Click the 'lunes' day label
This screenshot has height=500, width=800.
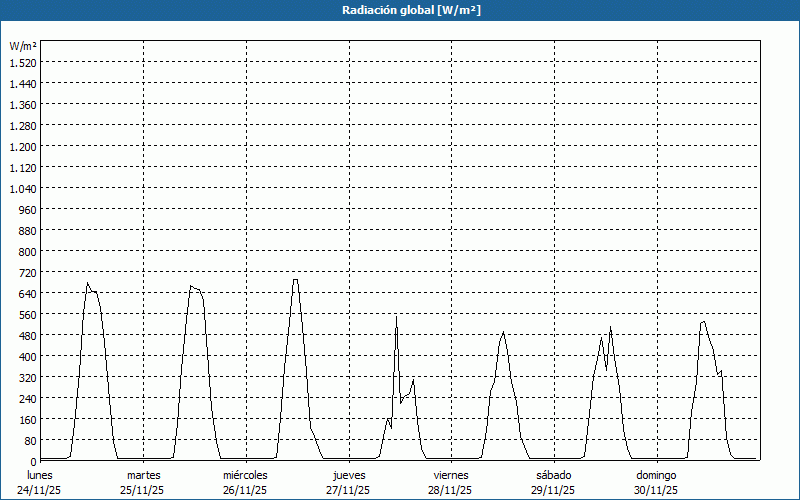pos(40,475)
